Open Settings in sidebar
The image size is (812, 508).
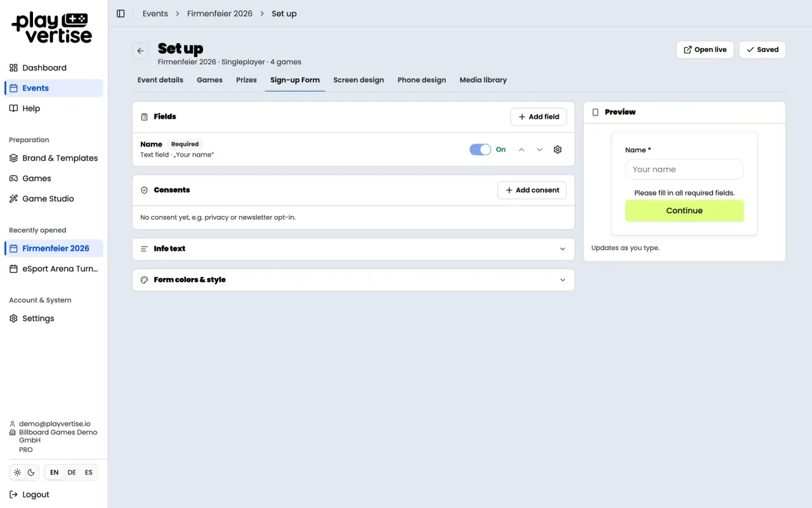pyautogui.click(x=54, y=318)
